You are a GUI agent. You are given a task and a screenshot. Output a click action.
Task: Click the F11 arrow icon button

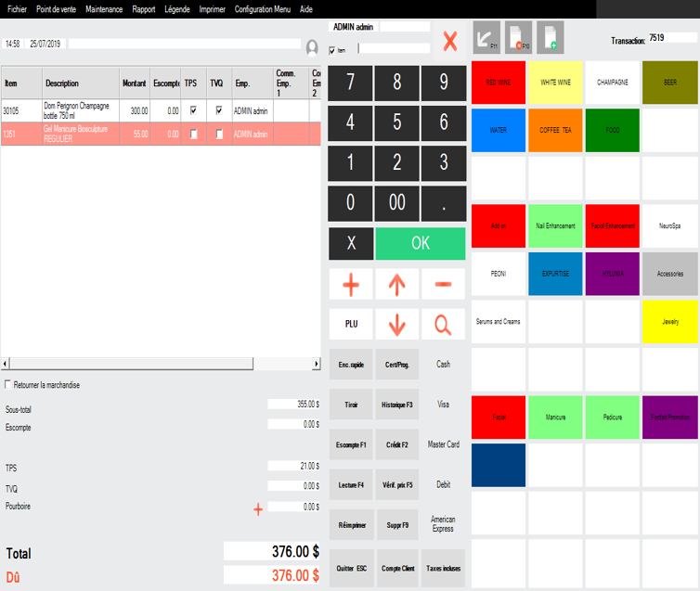pyautogui.click(x=486, y=37)
